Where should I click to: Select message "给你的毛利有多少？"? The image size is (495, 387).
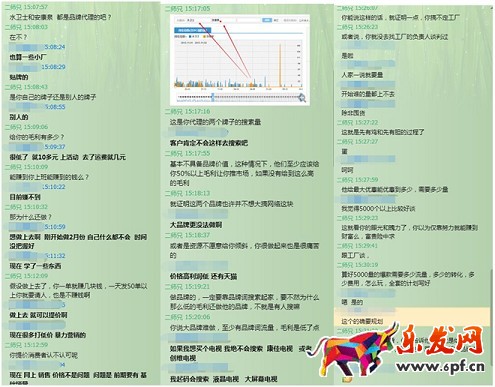[37, 137]
